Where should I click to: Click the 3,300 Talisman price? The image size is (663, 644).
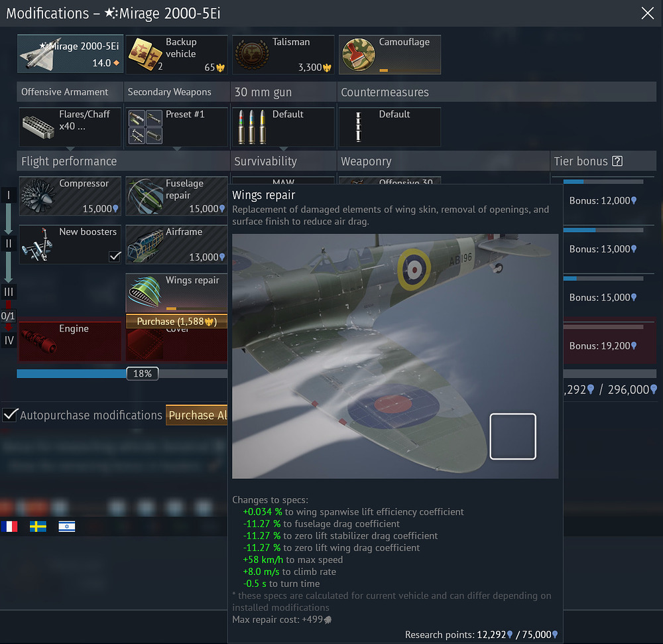point(314,67)
